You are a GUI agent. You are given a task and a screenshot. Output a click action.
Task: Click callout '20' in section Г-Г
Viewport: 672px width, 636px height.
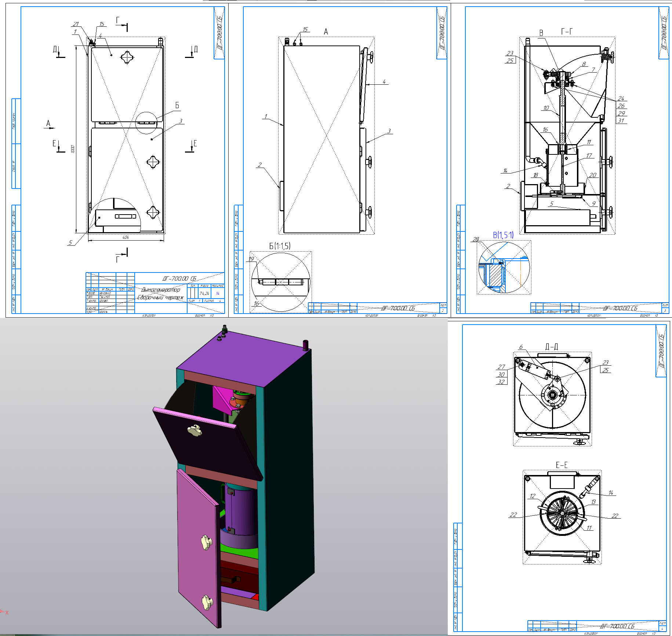[x=593, y=175]
